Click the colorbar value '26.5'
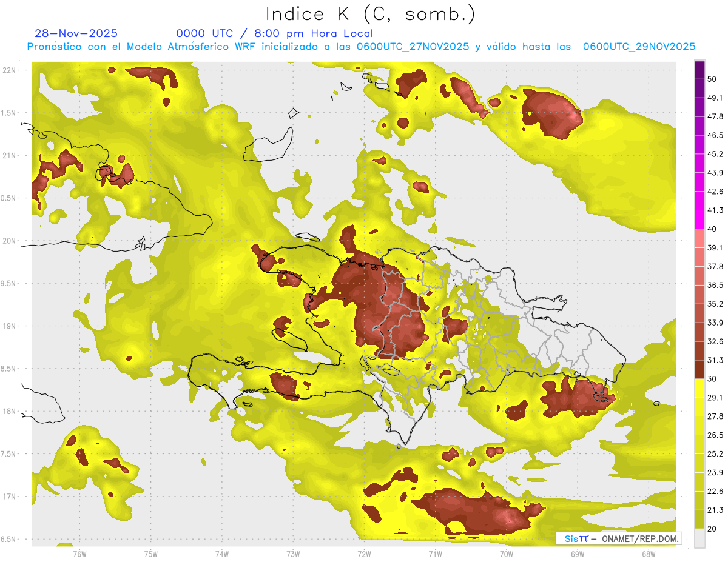This screenshot has height=562, width=728. click(715, 435)
